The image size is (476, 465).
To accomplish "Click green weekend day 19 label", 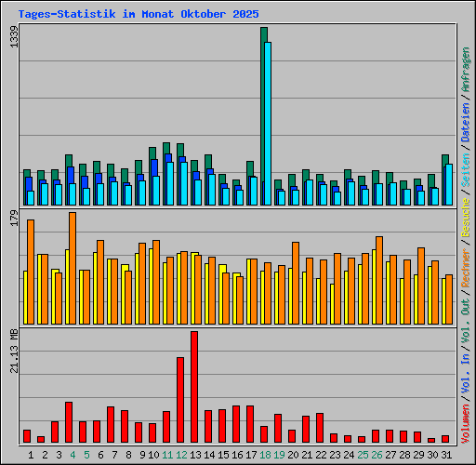I will click(279, 455).
